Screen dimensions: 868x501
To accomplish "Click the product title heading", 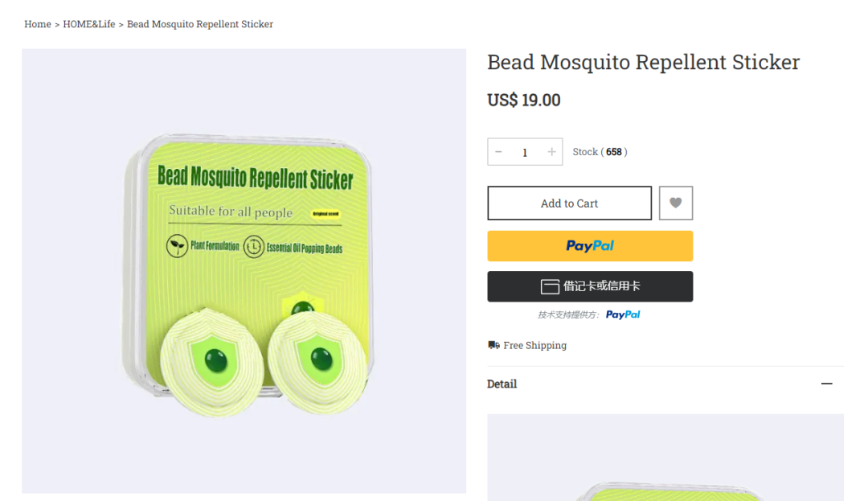I will [x=643, y=62].
